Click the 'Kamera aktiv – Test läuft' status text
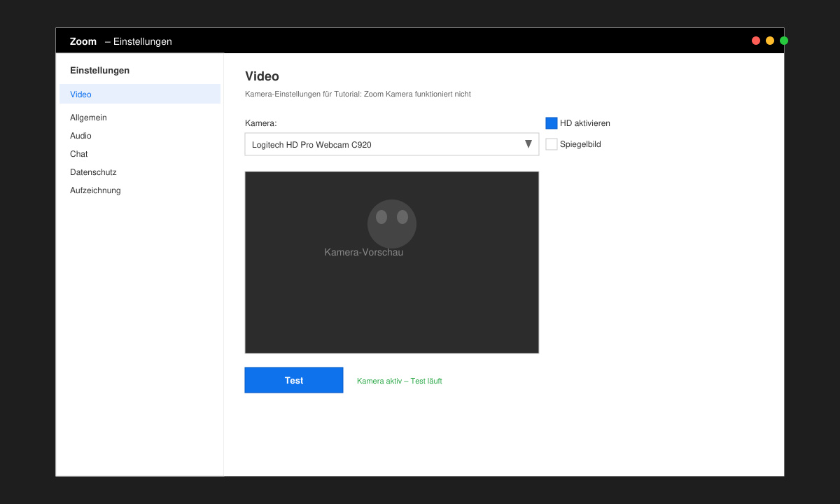 (400, 381)
